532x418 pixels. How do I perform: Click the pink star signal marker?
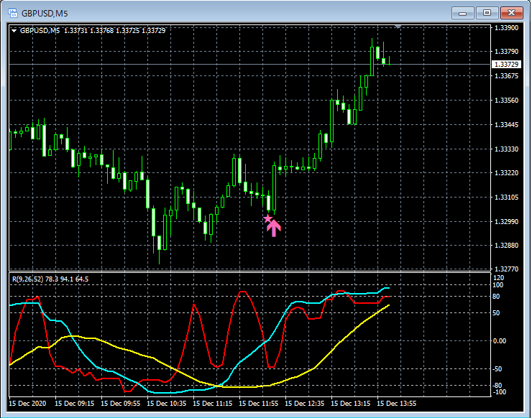[268, 218]
